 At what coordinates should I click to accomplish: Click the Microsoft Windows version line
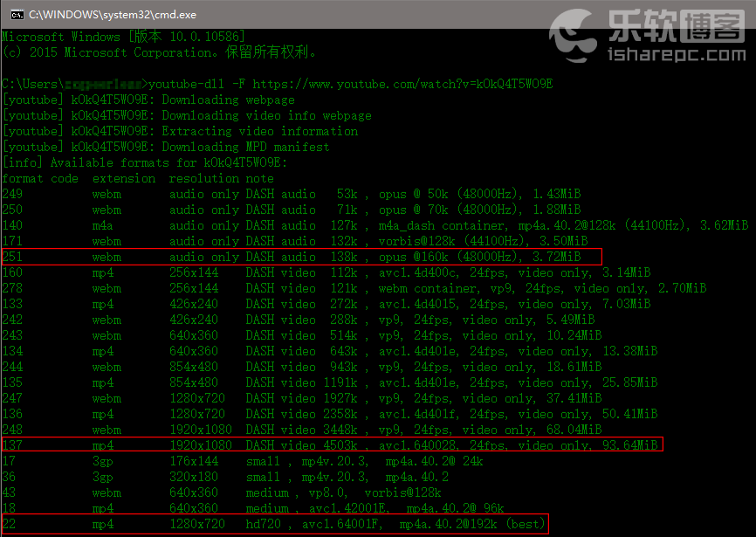pos(123,37)
